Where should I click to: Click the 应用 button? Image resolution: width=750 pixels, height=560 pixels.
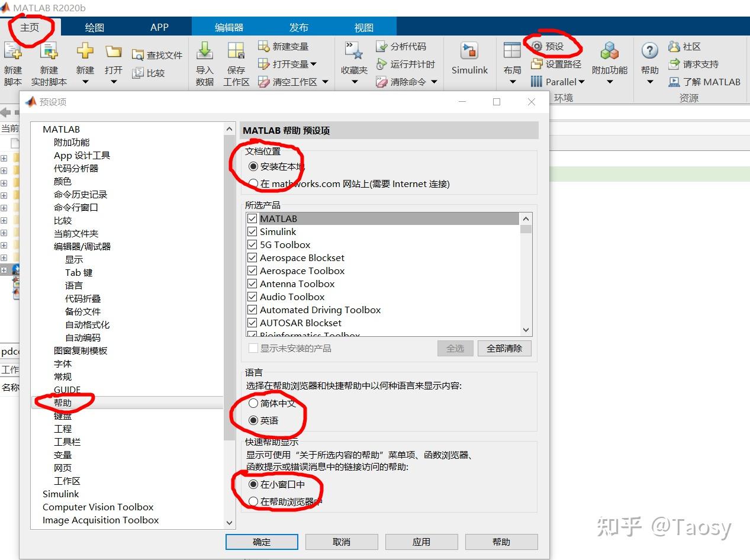[421, 542]
